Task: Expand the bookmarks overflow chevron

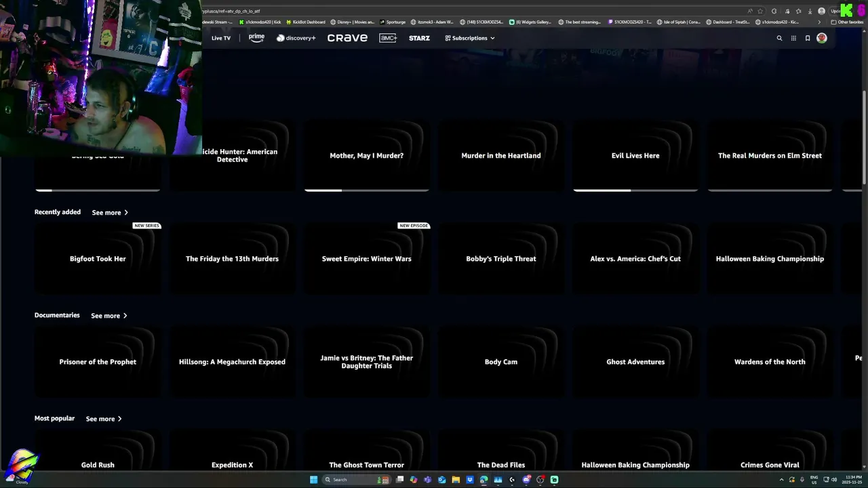Action: (x=819, y=22)
